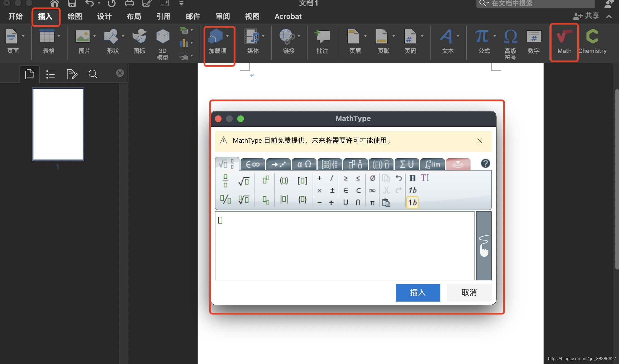The height and width of the screenshot is (364, 619).
Task: Switch to MathType handwriting input panel
Action: pos(484,246)
